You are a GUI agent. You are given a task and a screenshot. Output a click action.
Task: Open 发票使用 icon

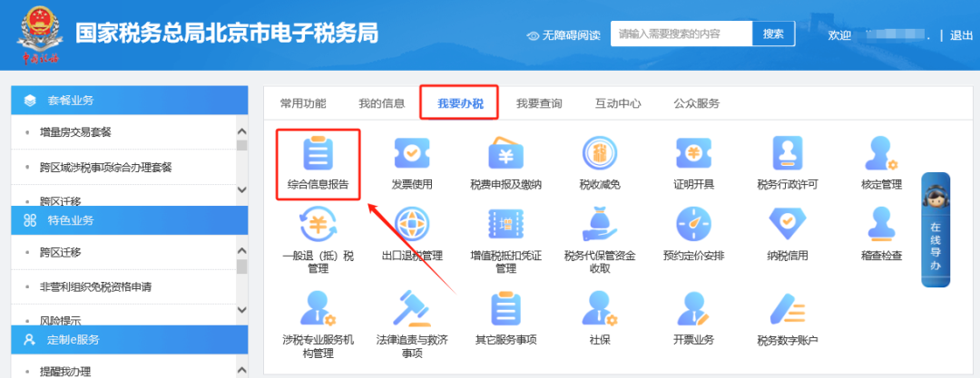tap(412, 154)
